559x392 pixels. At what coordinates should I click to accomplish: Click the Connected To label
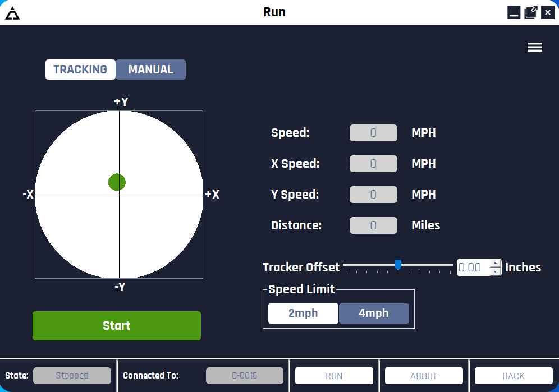(150, 376)
